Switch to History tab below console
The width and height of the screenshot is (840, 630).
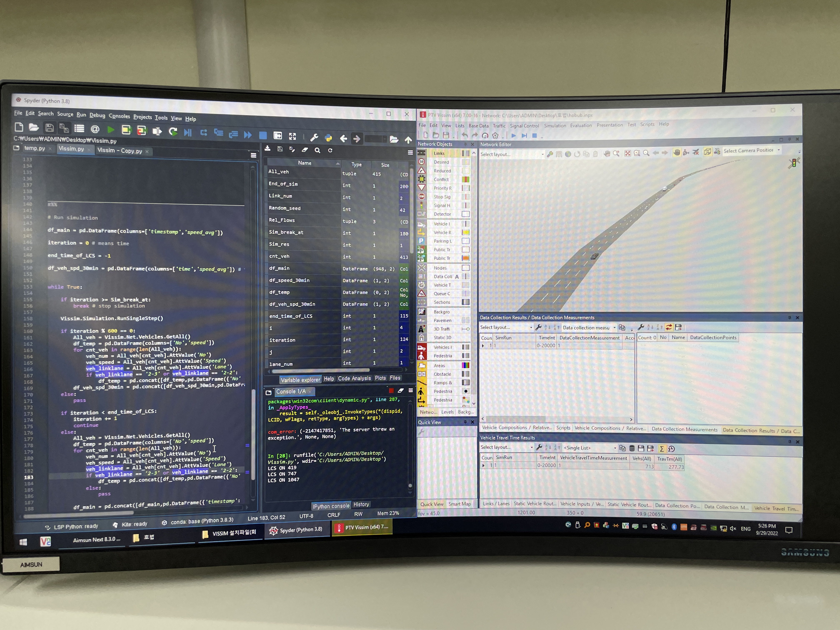coord(361,504)
